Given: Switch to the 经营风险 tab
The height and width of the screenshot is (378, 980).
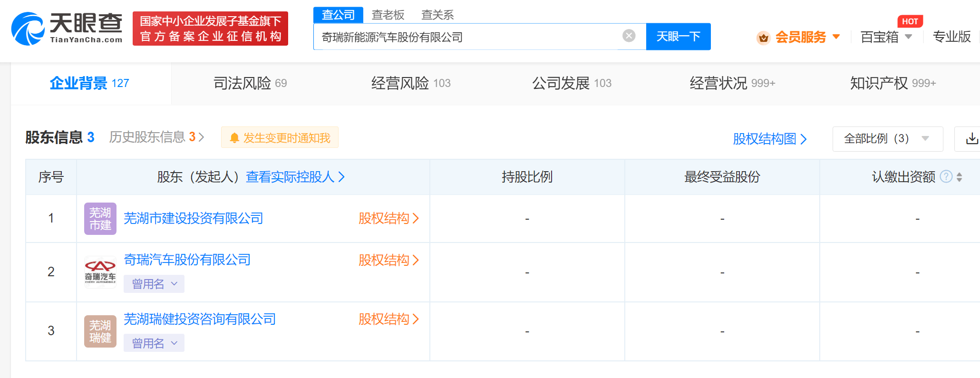Looking at the screenshot, I should 411,83.
